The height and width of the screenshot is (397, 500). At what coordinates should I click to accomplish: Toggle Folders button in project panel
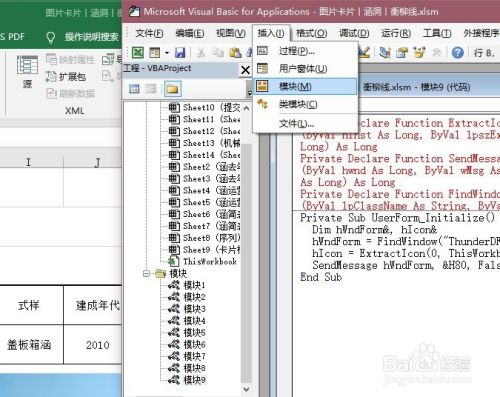pos(172,89)
